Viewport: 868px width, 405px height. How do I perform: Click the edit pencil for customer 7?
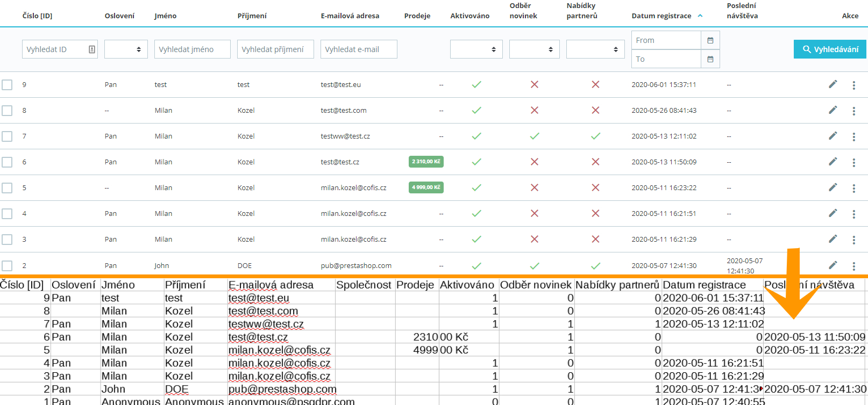click(x=833, y=135)
